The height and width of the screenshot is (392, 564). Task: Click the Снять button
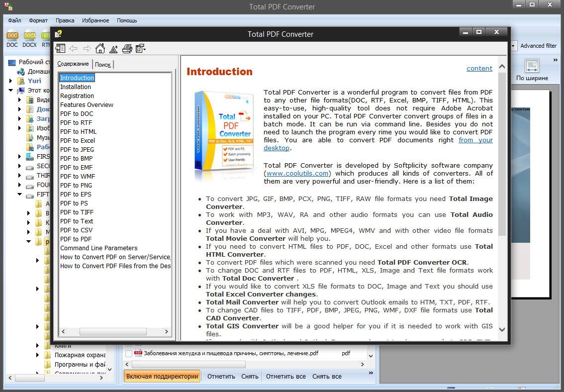(250, 377)
